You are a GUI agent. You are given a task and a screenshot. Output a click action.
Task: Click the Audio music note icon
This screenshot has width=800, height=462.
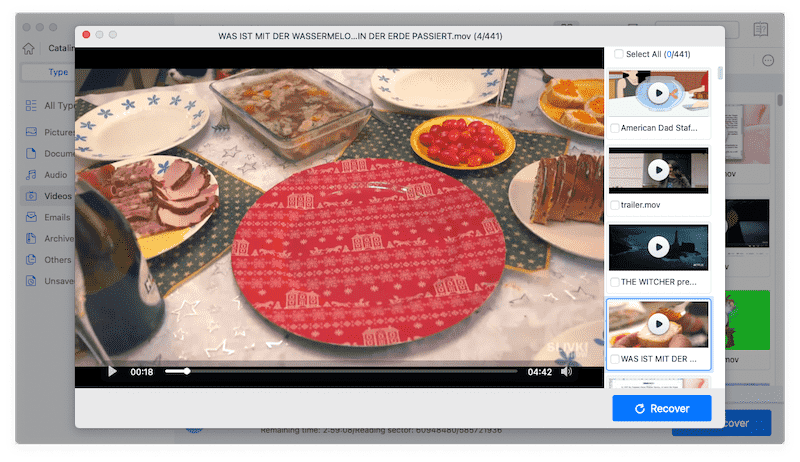31,175
